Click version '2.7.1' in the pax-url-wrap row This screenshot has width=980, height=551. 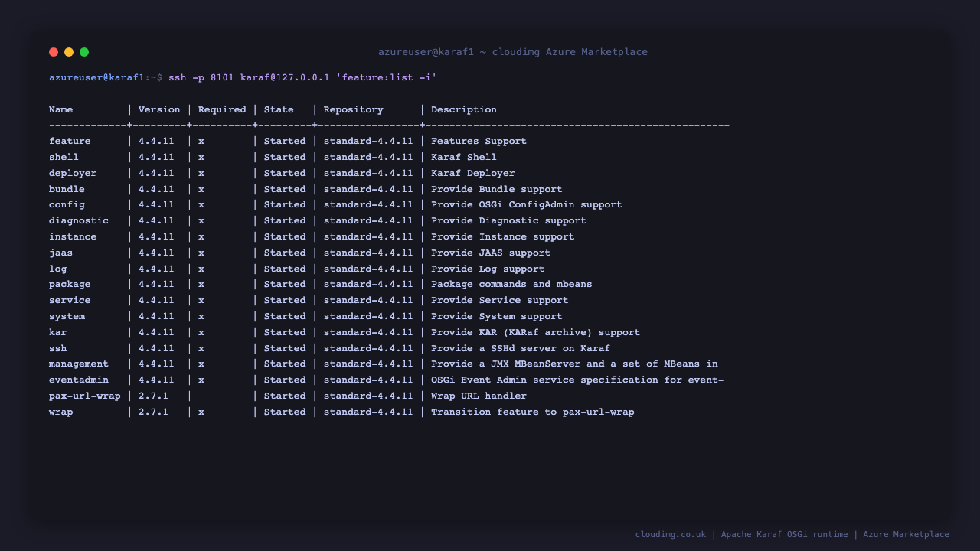(x=153, y=396)
